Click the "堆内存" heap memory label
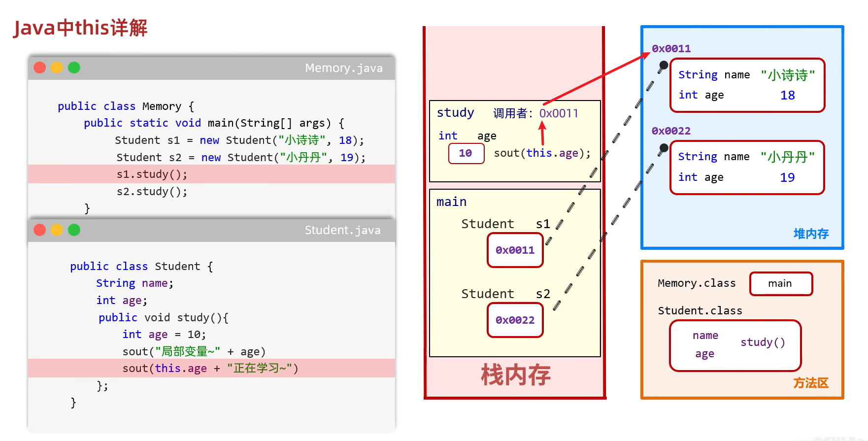Image resolution: width=868 pixels, height=441 pixels. [x=811, y=234]
